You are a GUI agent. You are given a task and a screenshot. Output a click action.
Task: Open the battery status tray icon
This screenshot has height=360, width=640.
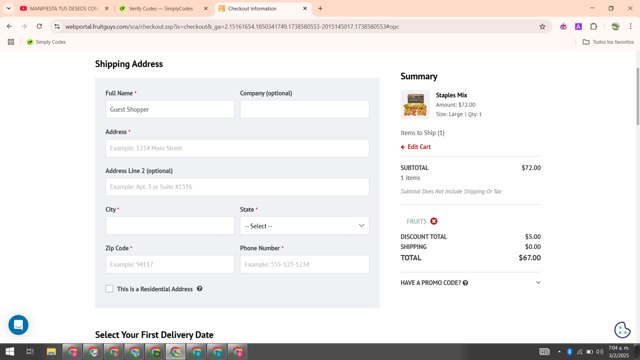coord(589,352)
